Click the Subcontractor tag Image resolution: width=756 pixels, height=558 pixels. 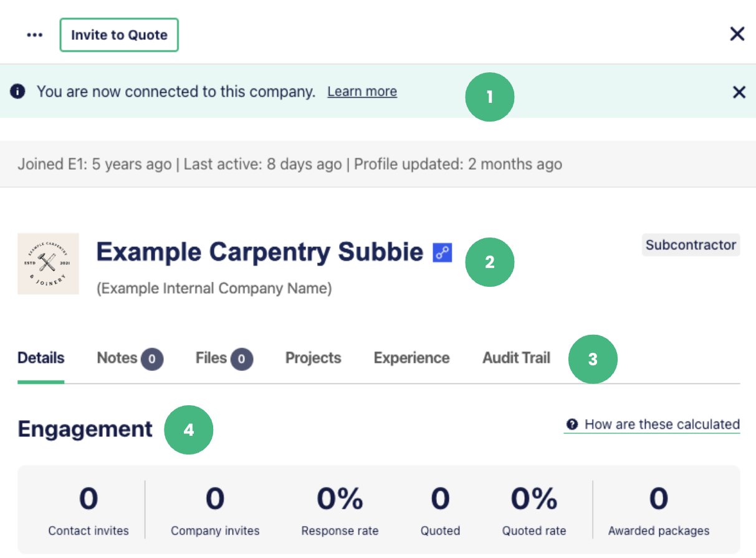click(x=691, y=245)
